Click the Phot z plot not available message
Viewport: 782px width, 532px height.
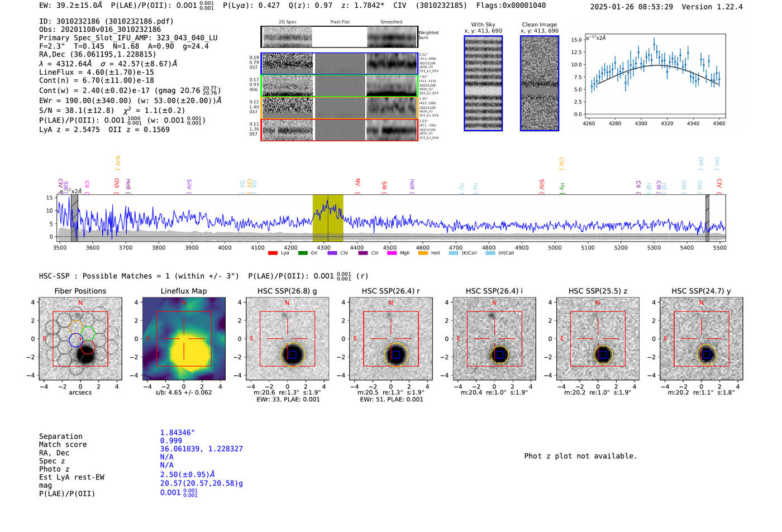(x=580, y=456)
